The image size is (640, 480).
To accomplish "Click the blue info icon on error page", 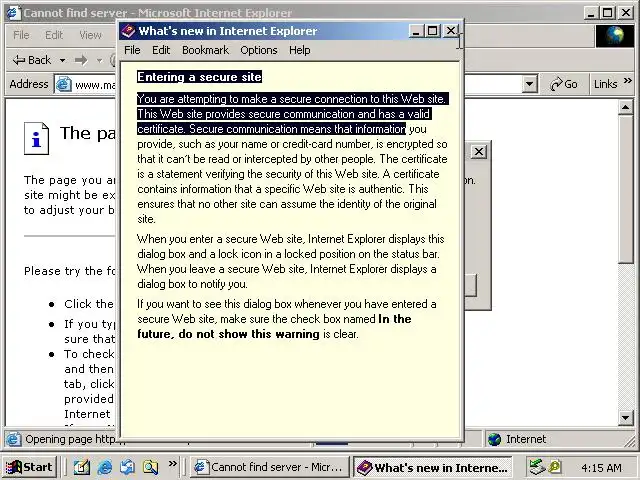I will 36,139.
